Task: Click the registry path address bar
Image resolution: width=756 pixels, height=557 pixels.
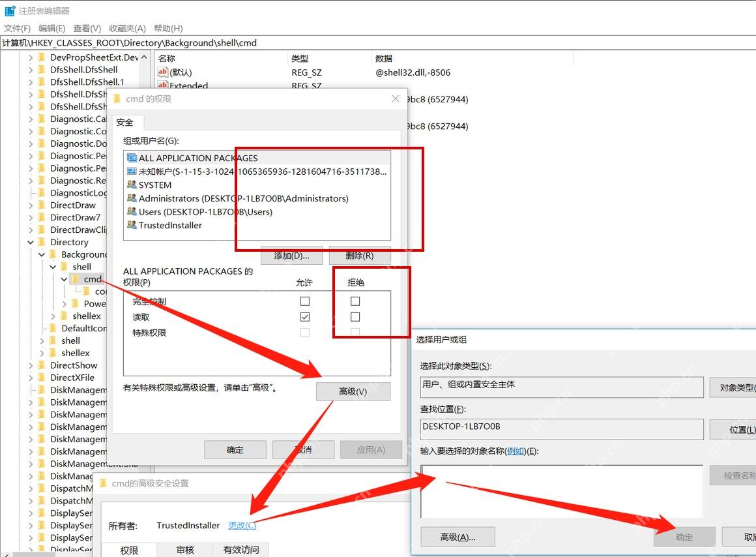Action: pyautogui.click(x=378, y=42)
